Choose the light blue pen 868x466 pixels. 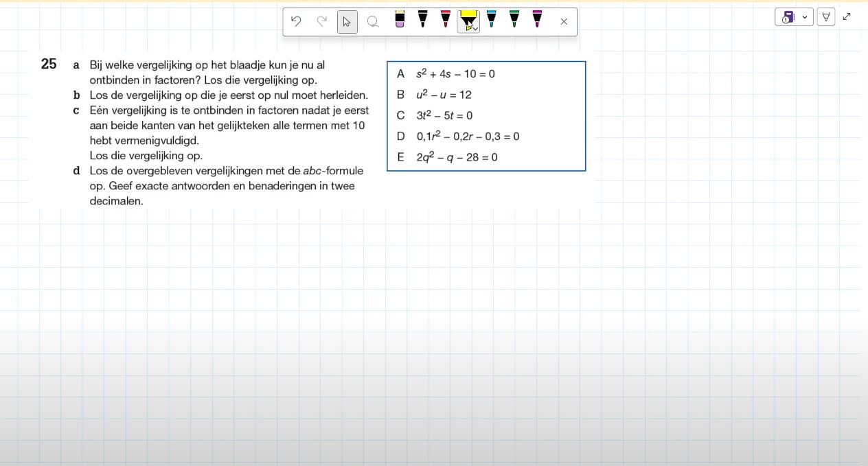[491, 19]
